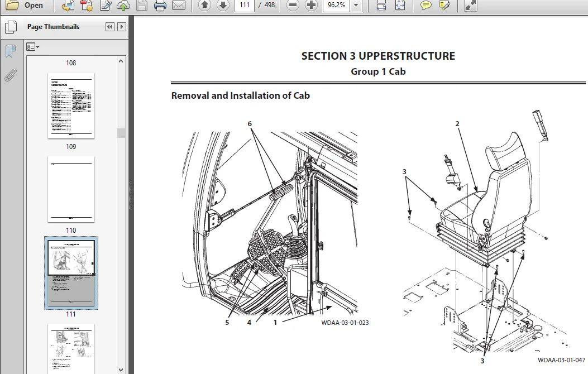
Task: Click the 'Page Thumbnails' panel title
Action: point(53,27)
